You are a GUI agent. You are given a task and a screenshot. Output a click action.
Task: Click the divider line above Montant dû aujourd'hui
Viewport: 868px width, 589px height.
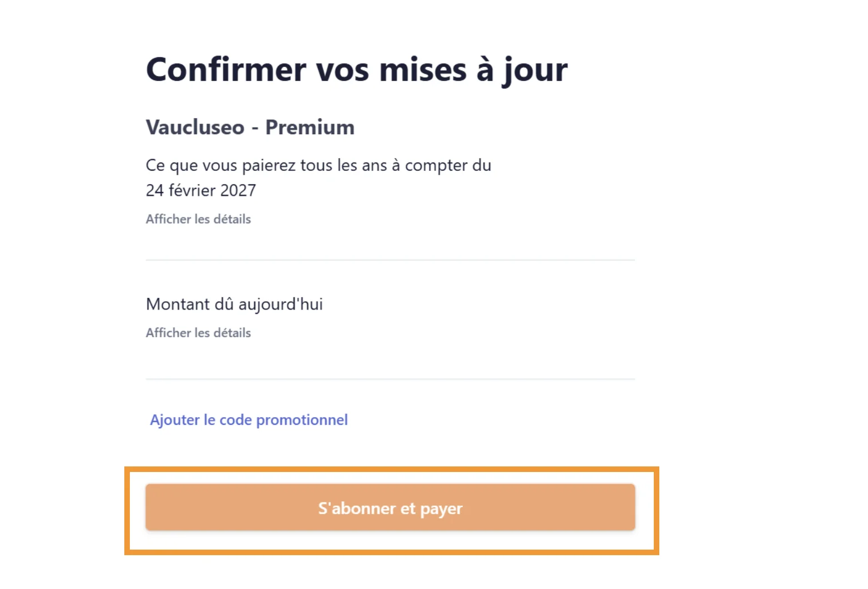point(390,260)
